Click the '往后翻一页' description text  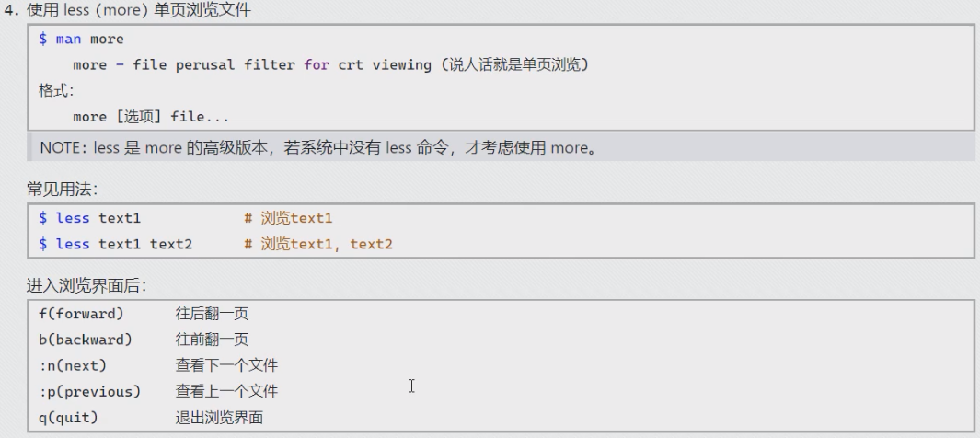[212, 313]
